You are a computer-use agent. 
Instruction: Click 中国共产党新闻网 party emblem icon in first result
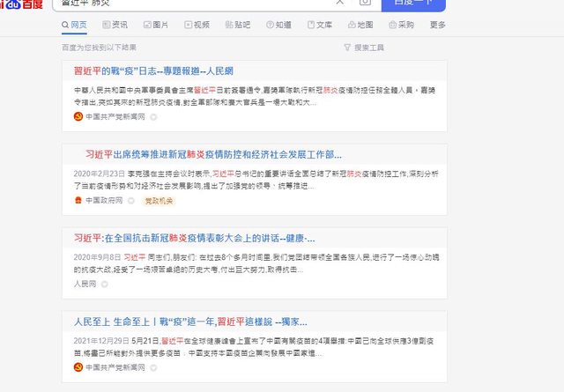(x=78, y=116)
